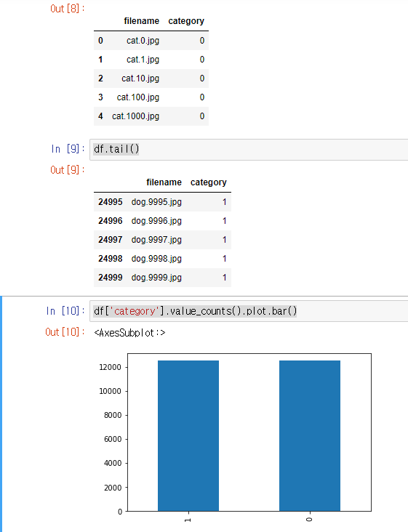Click the AxesSubplot output text
This screenshot has height=532, width=408.
pos(129,333)
